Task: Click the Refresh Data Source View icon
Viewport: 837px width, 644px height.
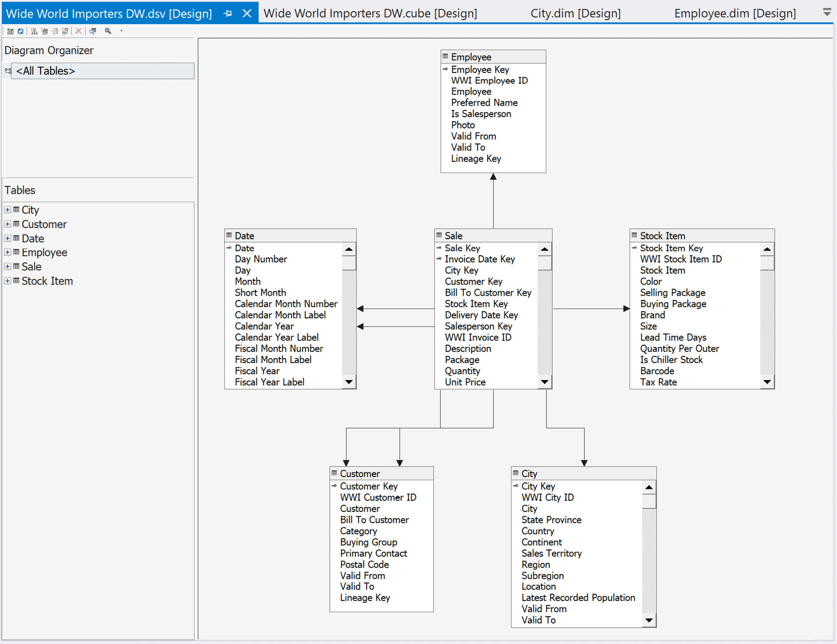Action: point(21,31)
